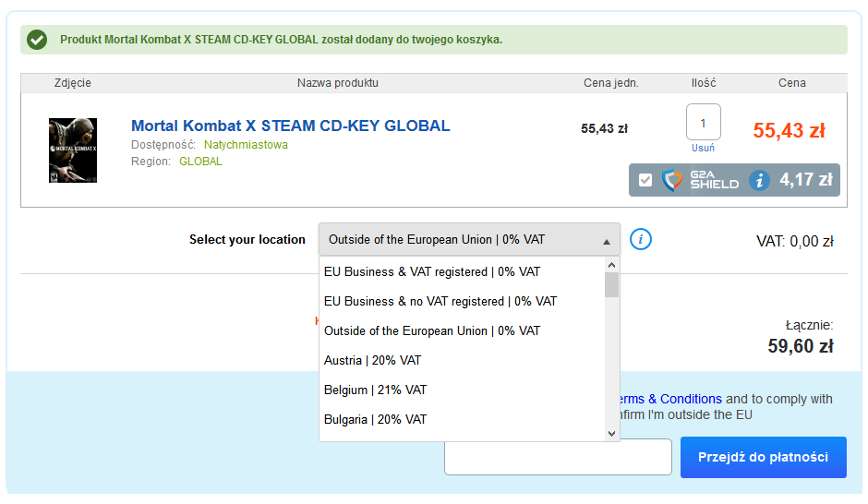Click the Mortal Kombat X cover thumbnail

tap(73, 150)
